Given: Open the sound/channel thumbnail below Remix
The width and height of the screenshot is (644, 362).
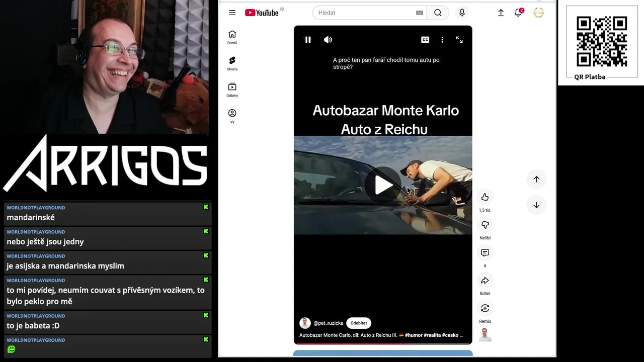Looking at the screenshot, I should pos(485,335).
